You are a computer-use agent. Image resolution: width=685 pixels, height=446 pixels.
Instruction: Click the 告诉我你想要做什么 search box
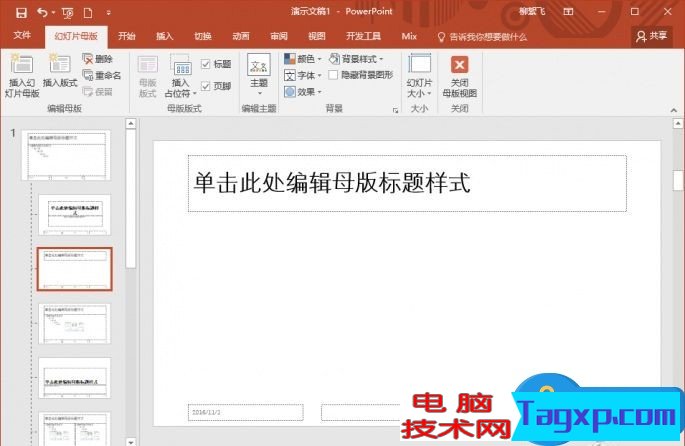click(482, 37)
